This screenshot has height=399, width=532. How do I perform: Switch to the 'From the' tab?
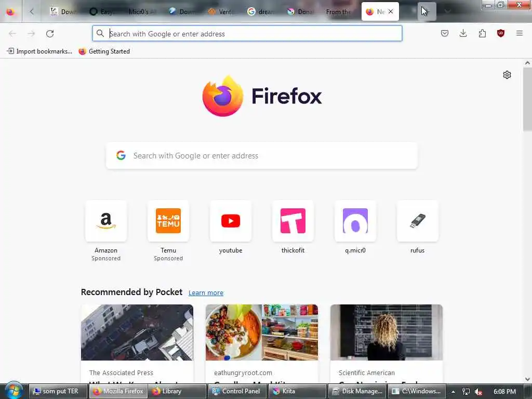pos(339,12)
